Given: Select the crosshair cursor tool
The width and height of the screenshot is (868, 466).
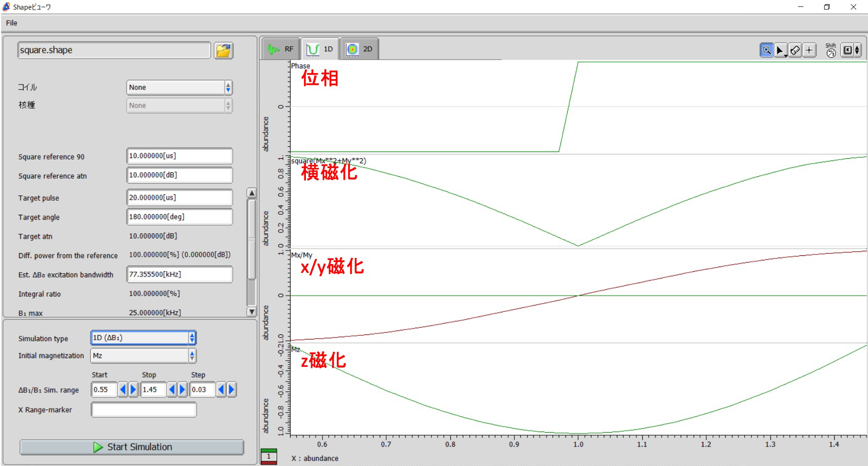Looking at the screenshot, I should click(809, 50).
